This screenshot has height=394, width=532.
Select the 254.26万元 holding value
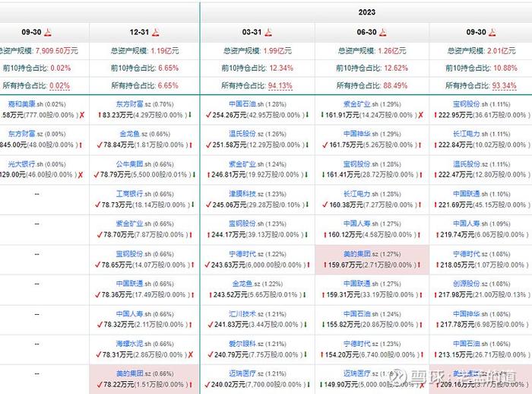230,115
